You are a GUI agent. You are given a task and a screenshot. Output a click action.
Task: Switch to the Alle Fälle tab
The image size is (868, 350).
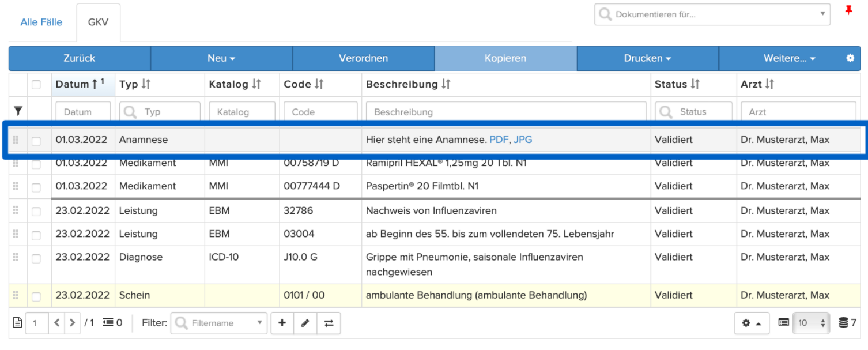click(41, 22)
